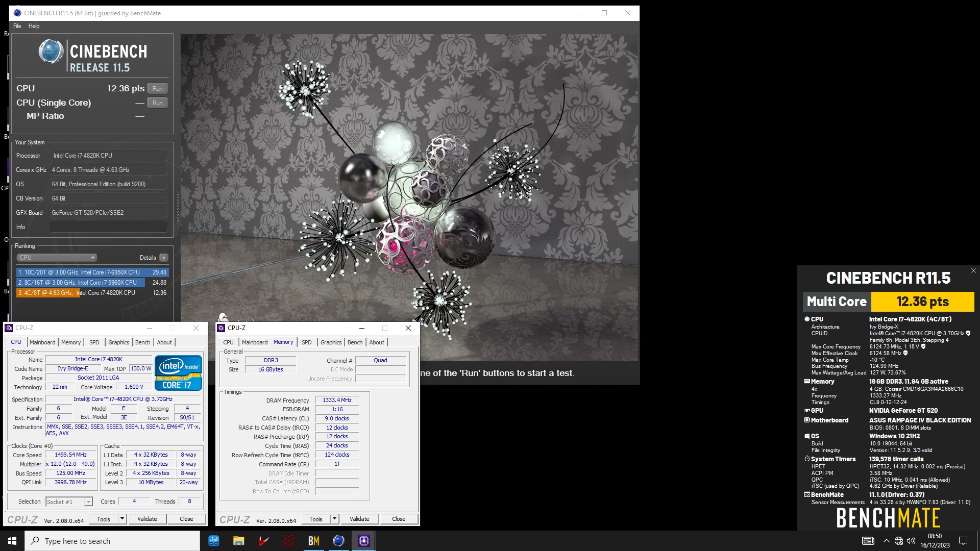Expand the Tools dropdown arrow in the right CPU-Z
The image size is (980, 551).
(x=334, y=519)
